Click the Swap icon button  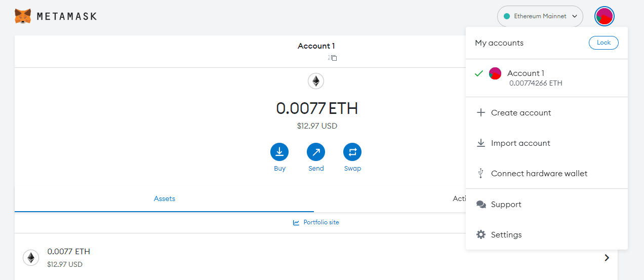352,152
